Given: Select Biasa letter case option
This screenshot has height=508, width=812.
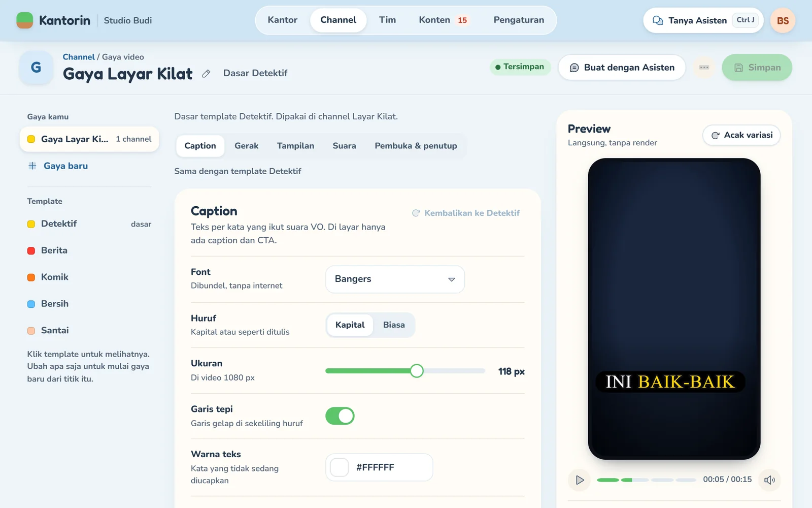Looking at the screenshot, I should coord(394,325).
